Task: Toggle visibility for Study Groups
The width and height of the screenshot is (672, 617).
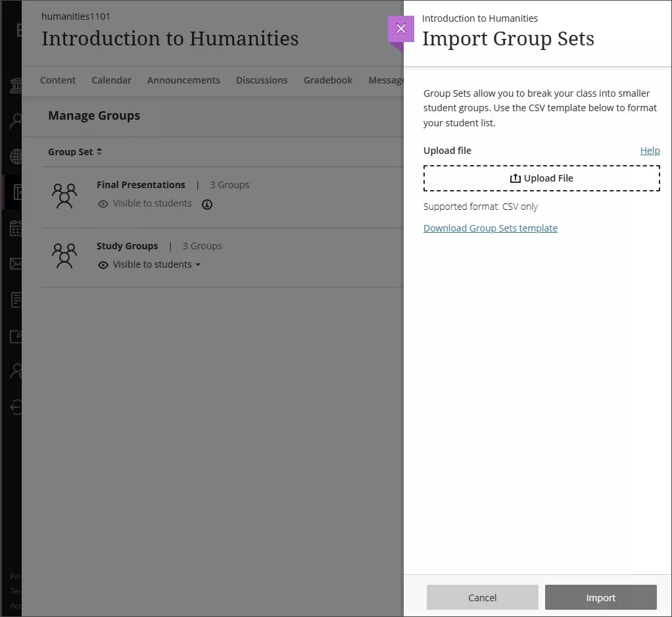Action: tap(149, 264)
